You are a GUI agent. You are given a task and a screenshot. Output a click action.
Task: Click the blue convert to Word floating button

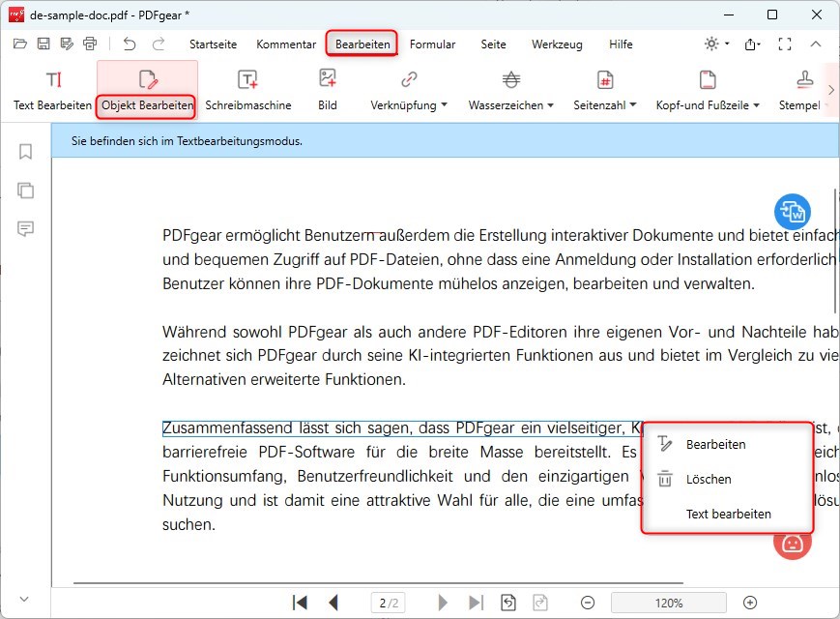coord(793,211)
